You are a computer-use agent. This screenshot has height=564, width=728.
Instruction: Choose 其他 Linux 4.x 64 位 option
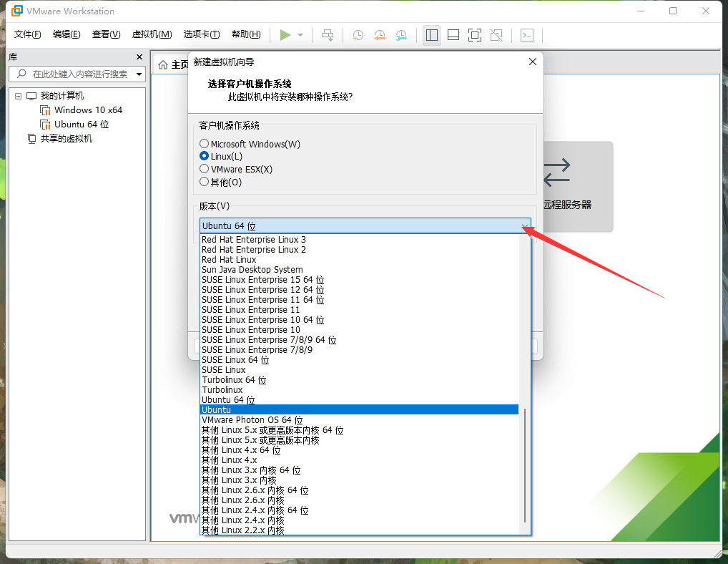pyautogui.click(x=360, y=450)
